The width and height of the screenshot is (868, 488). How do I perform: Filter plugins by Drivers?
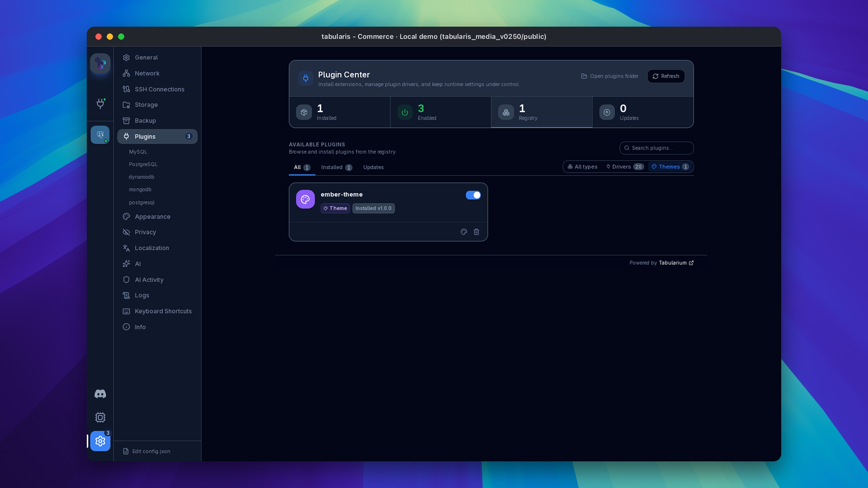click(625, 167)
